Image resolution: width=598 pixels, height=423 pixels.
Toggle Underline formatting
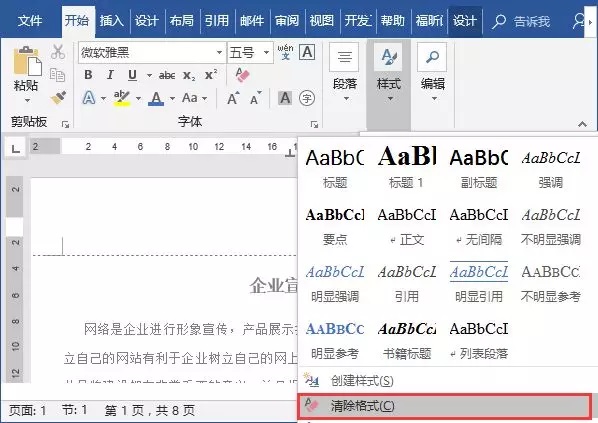coord(132,75)
